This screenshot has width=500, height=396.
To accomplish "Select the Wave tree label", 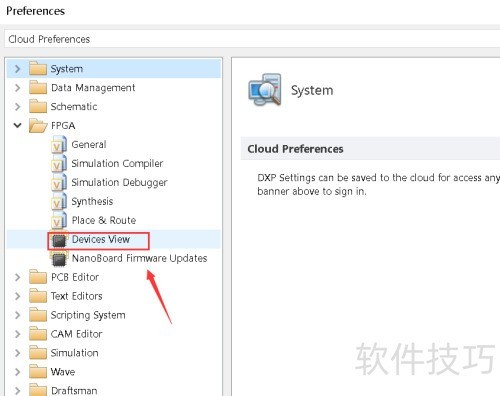I will click(63, 372).
